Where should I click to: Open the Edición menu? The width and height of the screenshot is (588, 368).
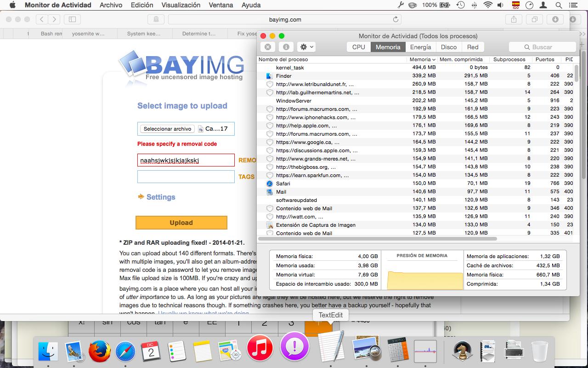pyautogui.click(x=142, y=5)
